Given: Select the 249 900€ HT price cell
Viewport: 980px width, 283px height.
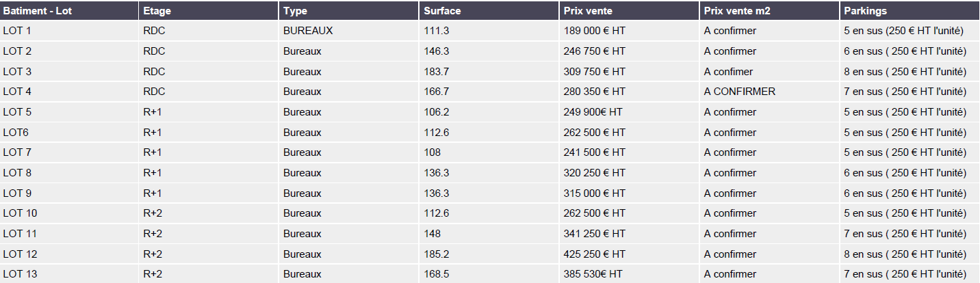Looking at the screenshot, I should click(593, 112).
